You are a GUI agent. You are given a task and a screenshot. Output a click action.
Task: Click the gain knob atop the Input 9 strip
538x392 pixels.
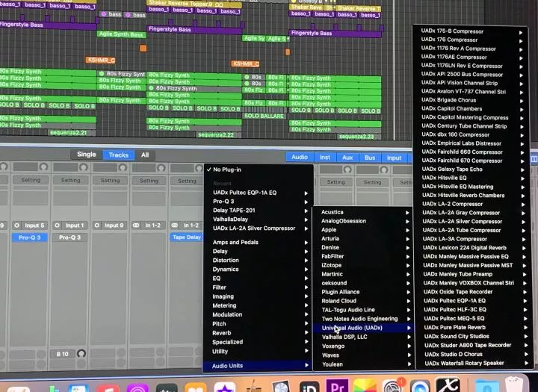[123, 168]
